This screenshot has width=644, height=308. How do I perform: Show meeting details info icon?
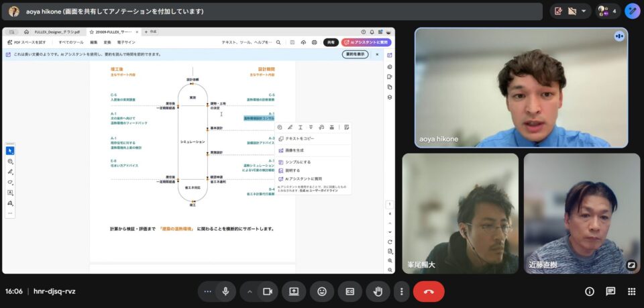point(590,291)
